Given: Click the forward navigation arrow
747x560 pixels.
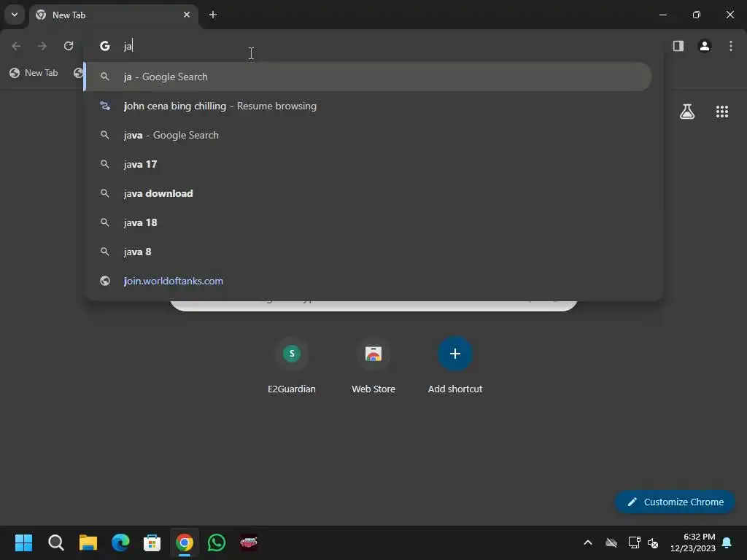Looking at the screenshot, I should (x=42, y=46).
